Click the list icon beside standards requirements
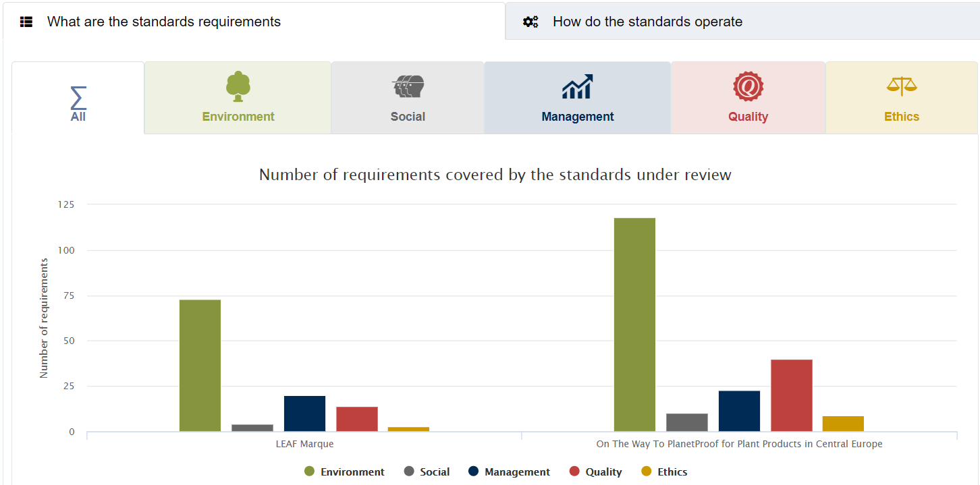 point(26,22)
